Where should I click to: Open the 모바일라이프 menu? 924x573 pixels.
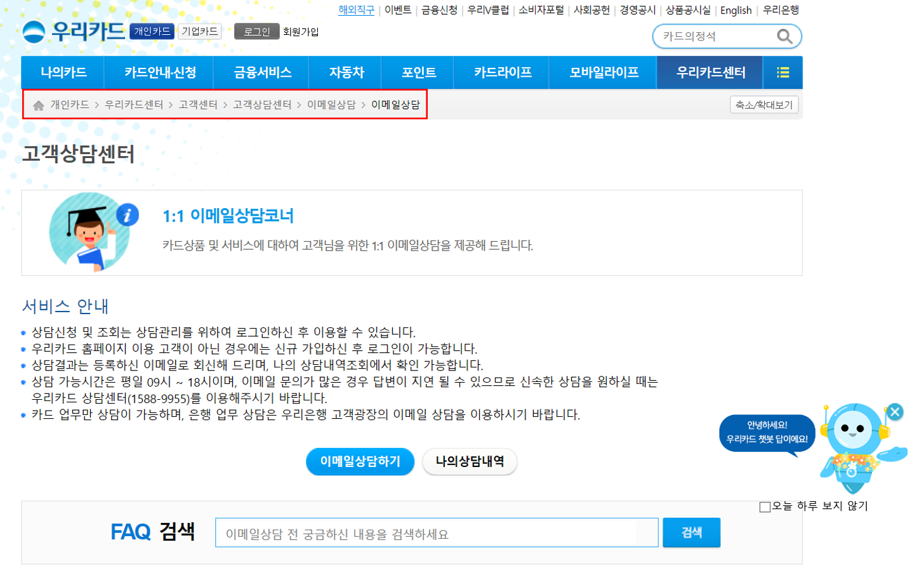pyautogui.click(x=604, y=72)
